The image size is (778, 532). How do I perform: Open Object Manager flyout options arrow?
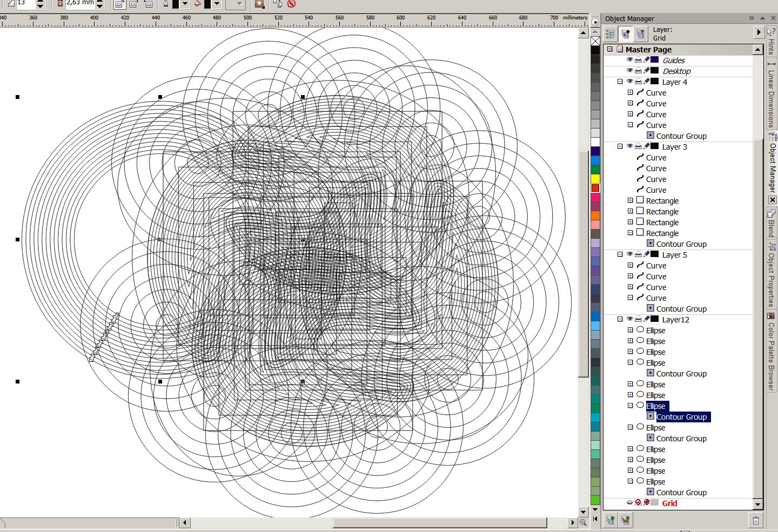coord(759,33)
